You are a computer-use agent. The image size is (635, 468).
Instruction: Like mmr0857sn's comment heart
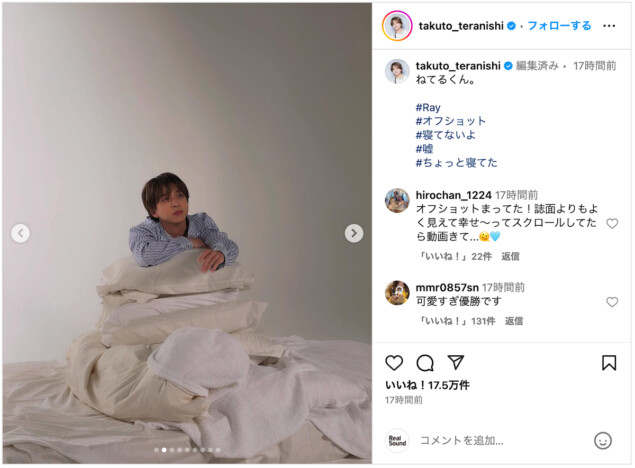coord(612,302)
